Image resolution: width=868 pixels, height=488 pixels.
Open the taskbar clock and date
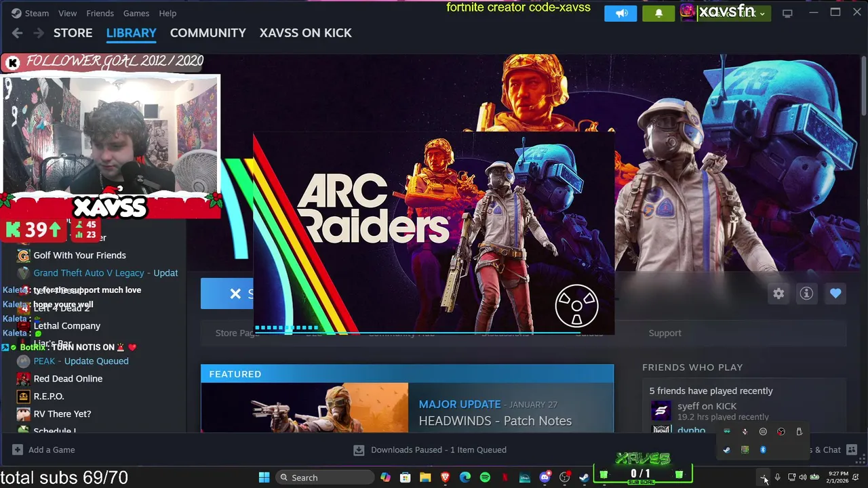point(837,478)
